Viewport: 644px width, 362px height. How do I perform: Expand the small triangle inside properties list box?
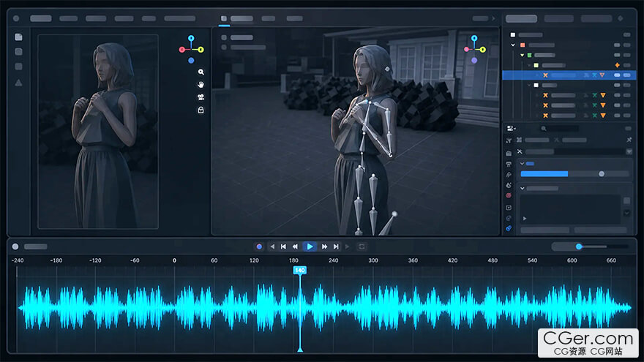click(x=525, y=219)
